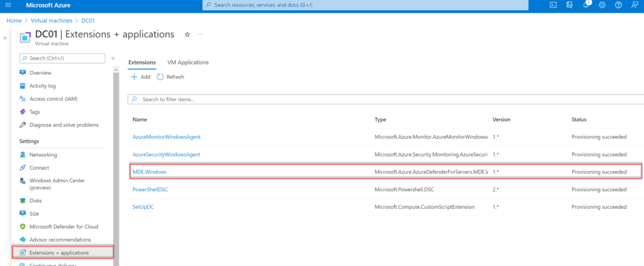
Task: Click the Diagnose and solve problems wrench icon
Action: point(23,125)
